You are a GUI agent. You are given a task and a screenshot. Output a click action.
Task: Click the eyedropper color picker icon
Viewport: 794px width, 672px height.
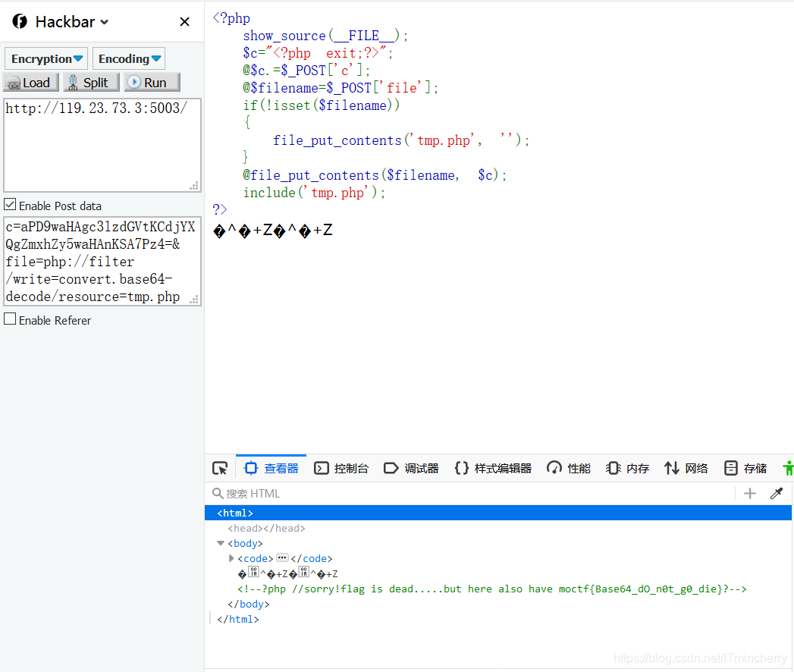777,493
